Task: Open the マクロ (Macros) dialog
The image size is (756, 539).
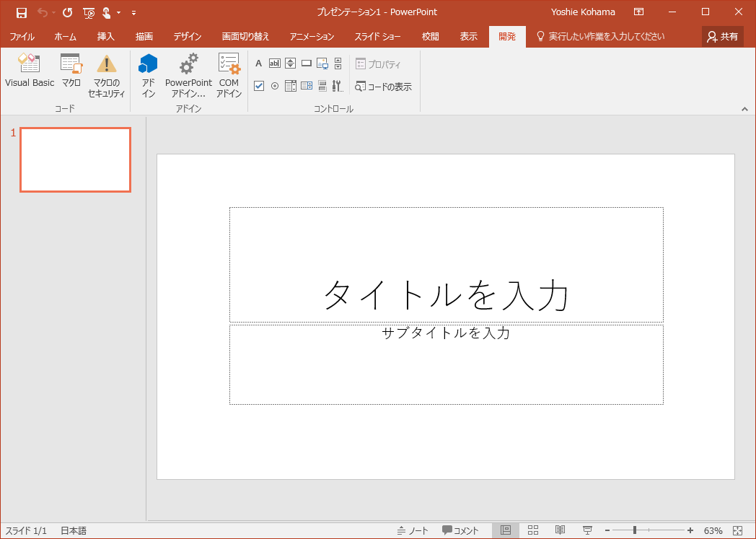Action: 71,71
